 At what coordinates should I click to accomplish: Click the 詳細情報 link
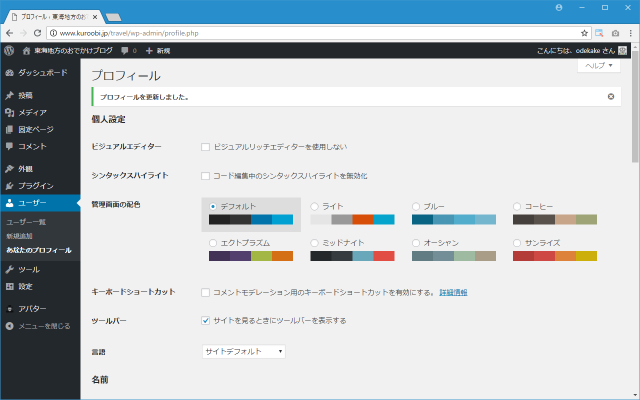(x=453, y=292)
